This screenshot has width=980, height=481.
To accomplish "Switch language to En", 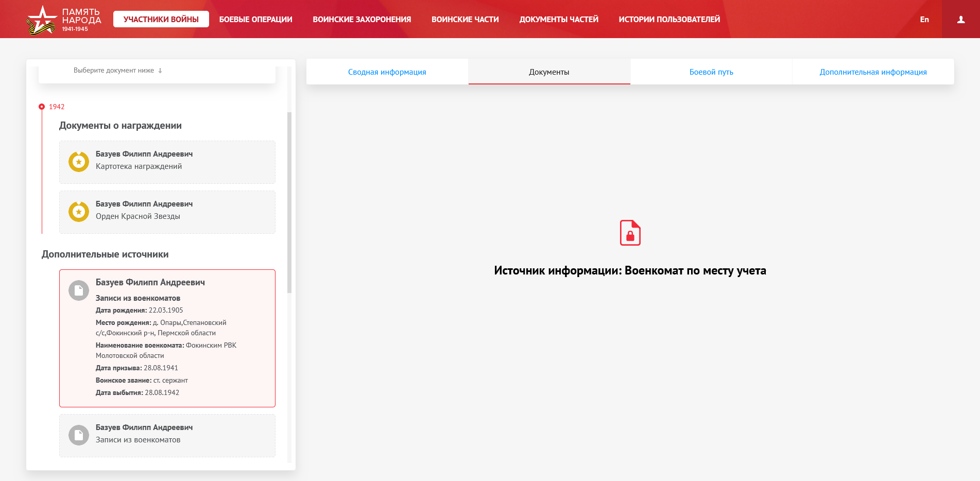I will 924,20.
